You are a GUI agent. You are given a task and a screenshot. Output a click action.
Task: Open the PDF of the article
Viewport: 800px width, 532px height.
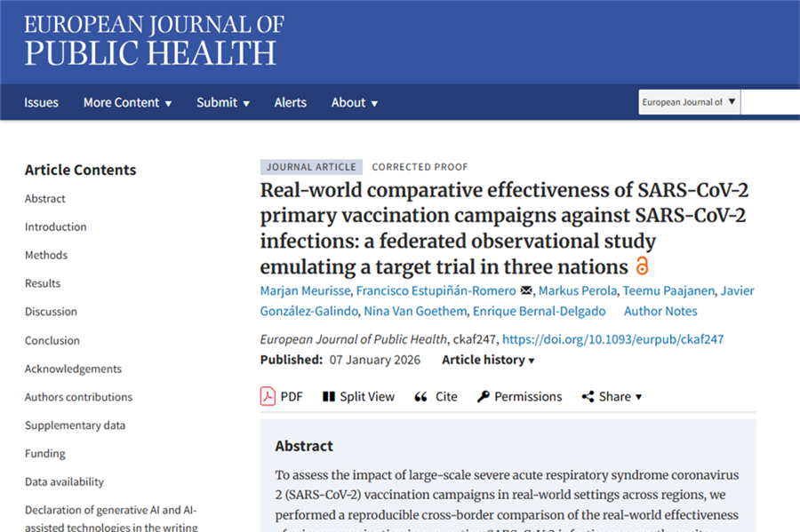point(282,396)
